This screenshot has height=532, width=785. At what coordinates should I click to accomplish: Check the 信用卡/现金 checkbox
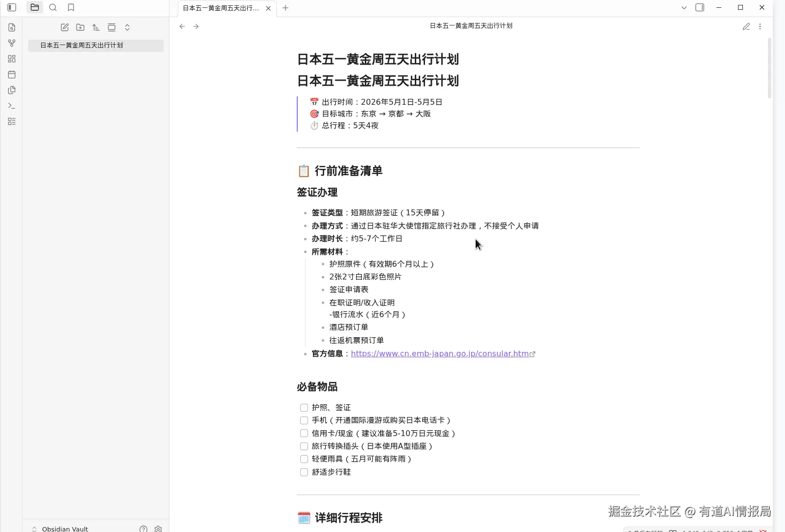pos(304,433)
